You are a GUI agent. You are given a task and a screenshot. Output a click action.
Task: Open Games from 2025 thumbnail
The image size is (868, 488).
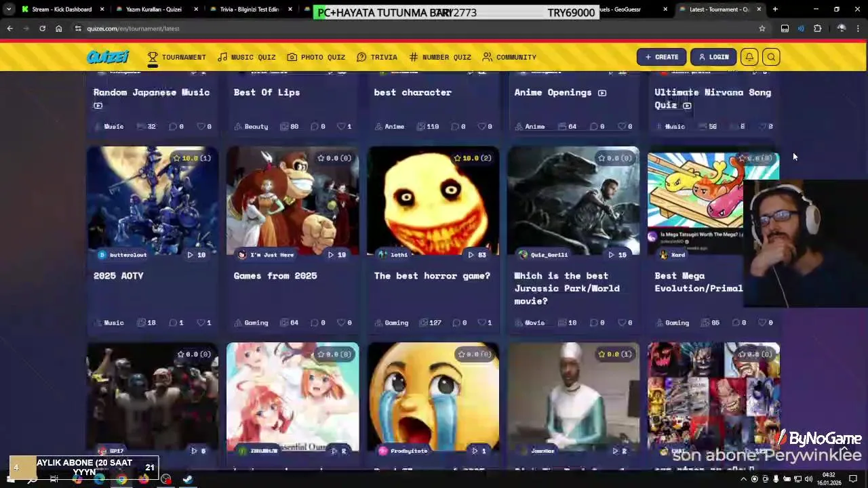(293, 201)
